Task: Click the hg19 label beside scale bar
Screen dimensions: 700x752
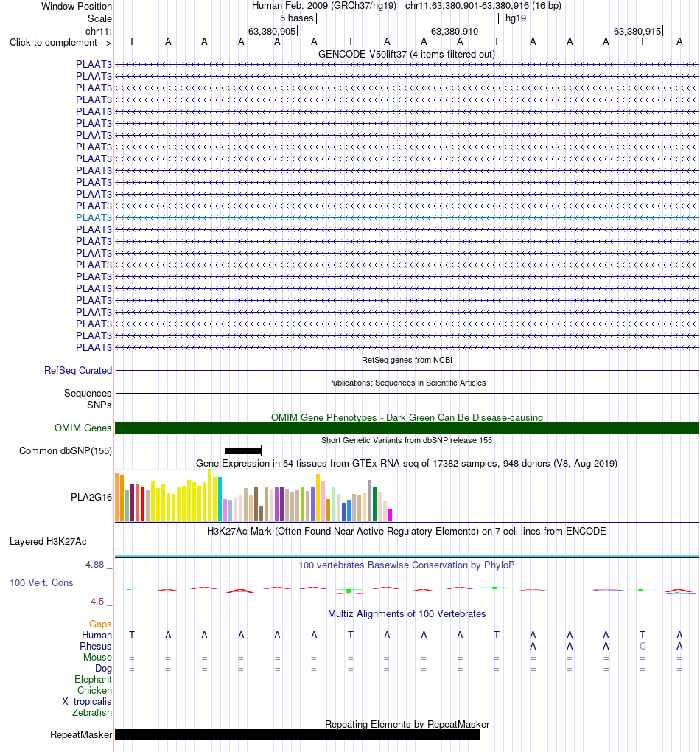Action: tap(515, 18)
